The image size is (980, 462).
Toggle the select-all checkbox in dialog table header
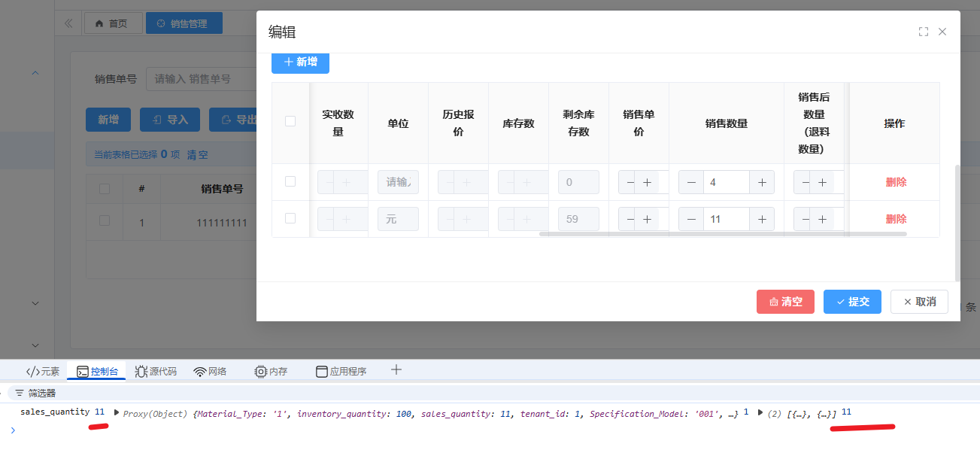290,121
